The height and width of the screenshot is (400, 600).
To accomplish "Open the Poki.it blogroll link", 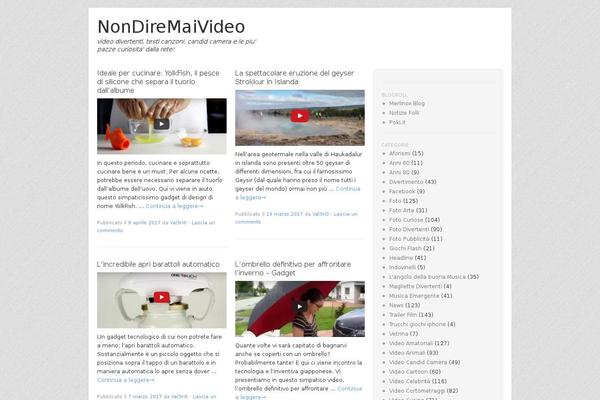I will [397, 122].
